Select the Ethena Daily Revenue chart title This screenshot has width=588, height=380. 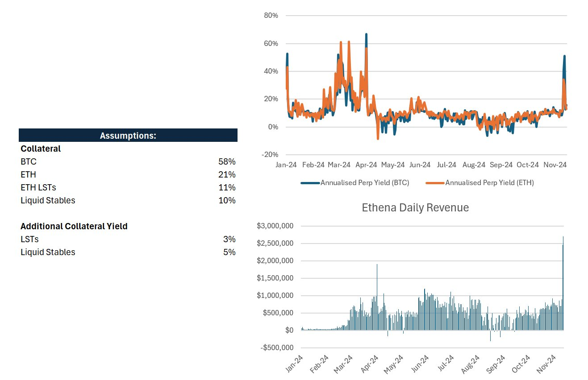[415, 208]
